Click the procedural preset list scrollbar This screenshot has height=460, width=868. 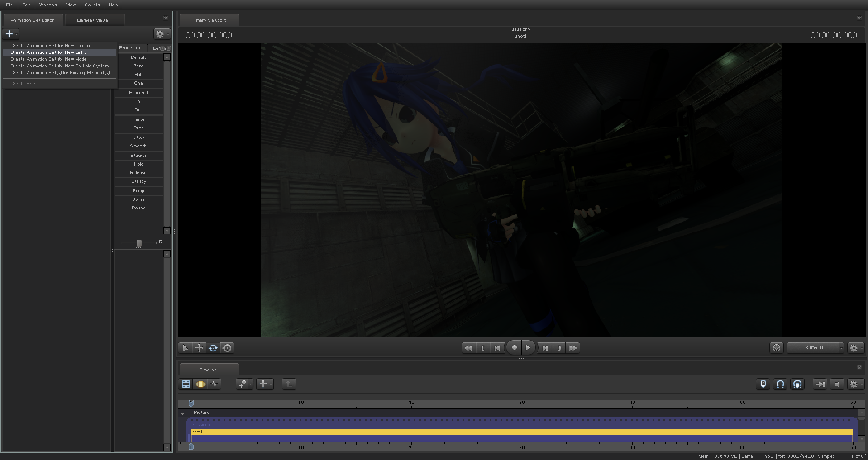click(167, 144)
